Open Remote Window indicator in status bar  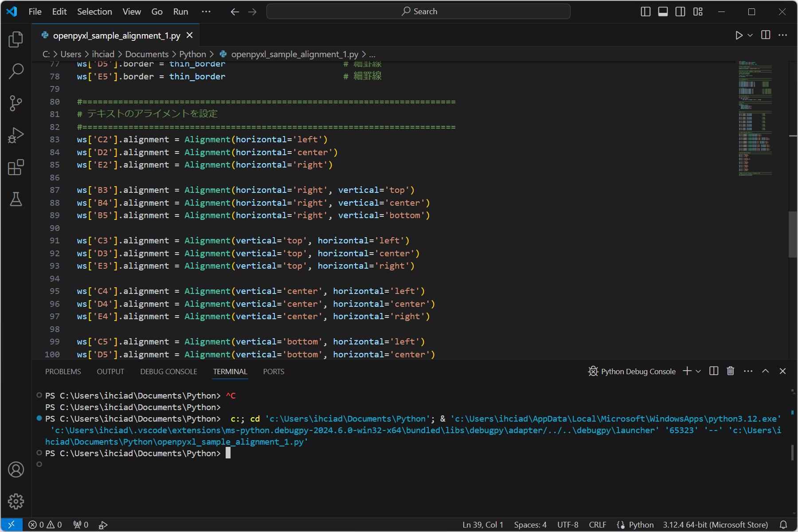click(12, 525)
